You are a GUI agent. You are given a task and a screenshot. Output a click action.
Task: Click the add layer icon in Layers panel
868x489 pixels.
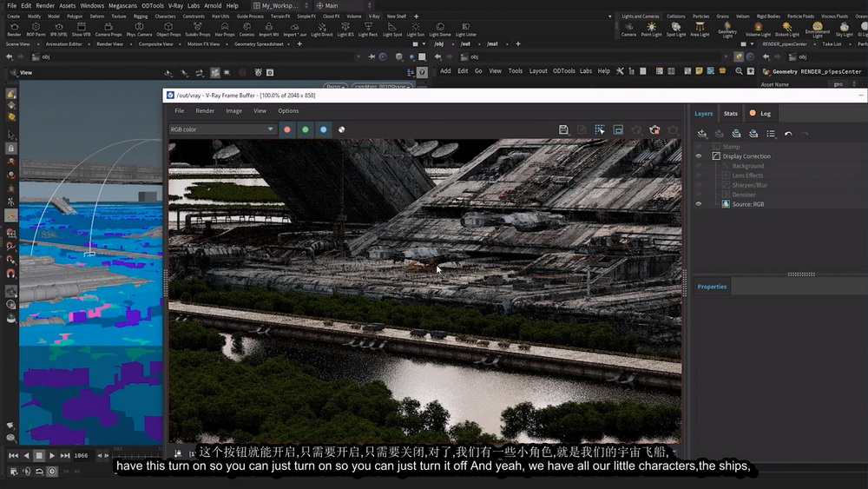[702, 134]
